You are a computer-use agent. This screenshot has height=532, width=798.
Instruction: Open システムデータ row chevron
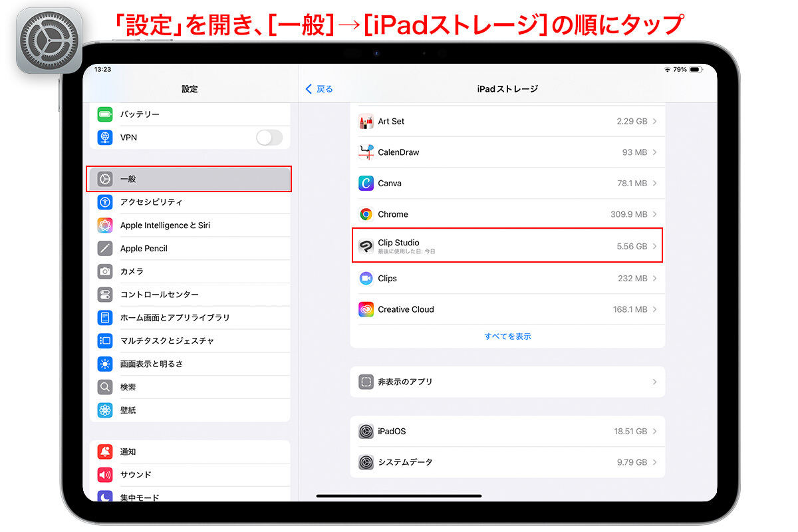pos(655,462)
